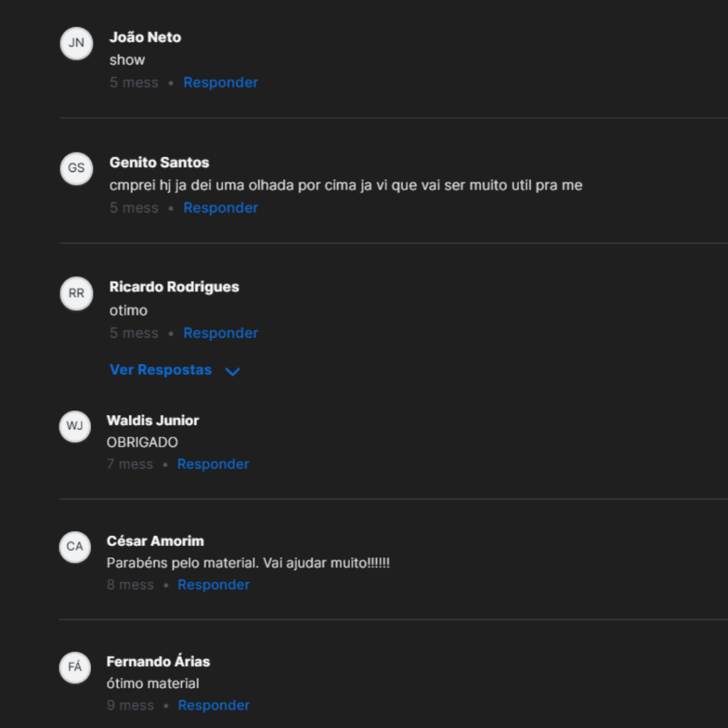Click Waldis Junior's WJ avatar icon
Screen dimensions: 728x728
(75, 426)
